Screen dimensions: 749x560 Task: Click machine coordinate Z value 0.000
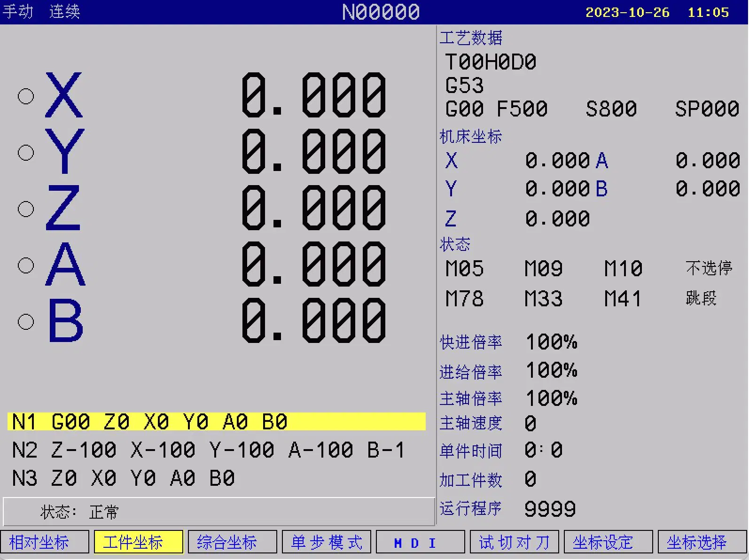point(558,219)
